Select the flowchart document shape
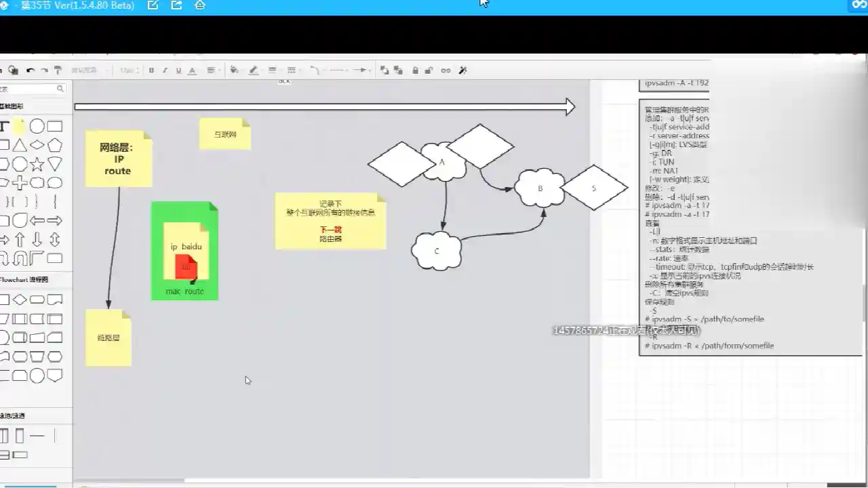 coord(55,300)
